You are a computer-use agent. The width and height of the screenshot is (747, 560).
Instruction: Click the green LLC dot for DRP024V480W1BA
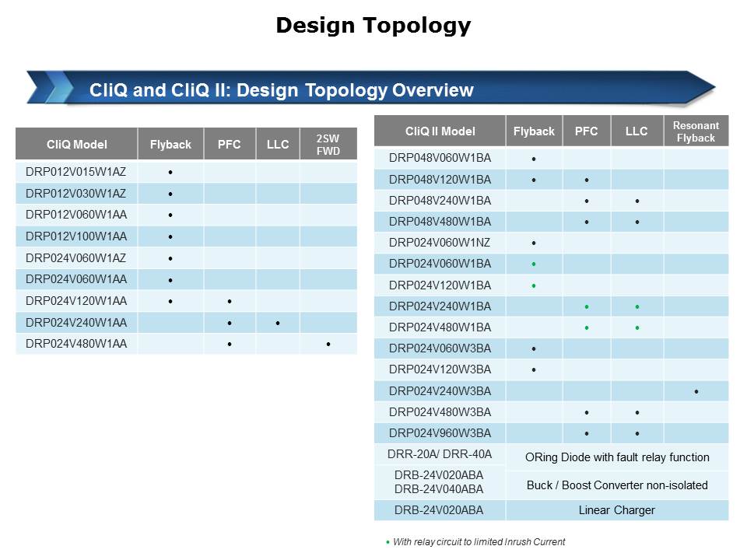[x=637, y=328]
